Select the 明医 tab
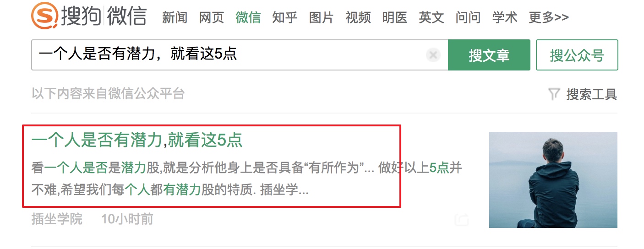Image resolution: width=644 pixels, height=249 pixels. [x=394, y=18]
